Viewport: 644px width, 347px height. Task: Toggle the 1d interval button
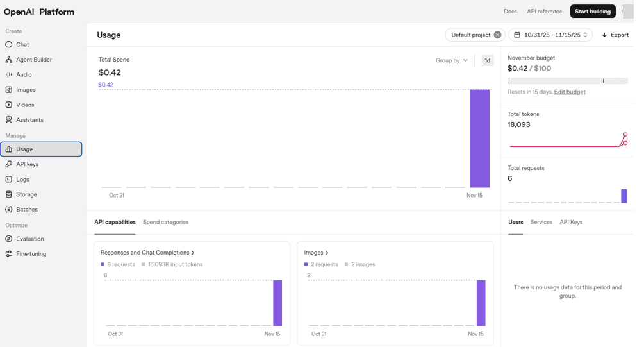pos(487,60)
